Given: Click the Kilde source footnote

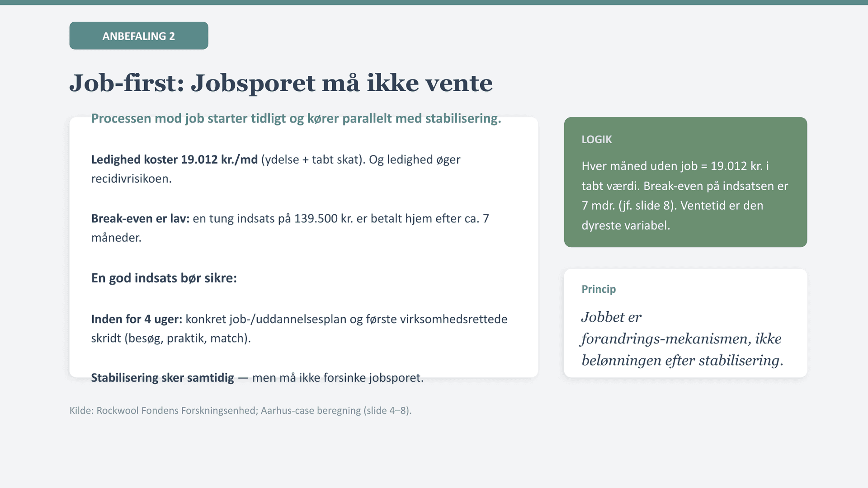Looking at the screenshot, I should [240, 411].
